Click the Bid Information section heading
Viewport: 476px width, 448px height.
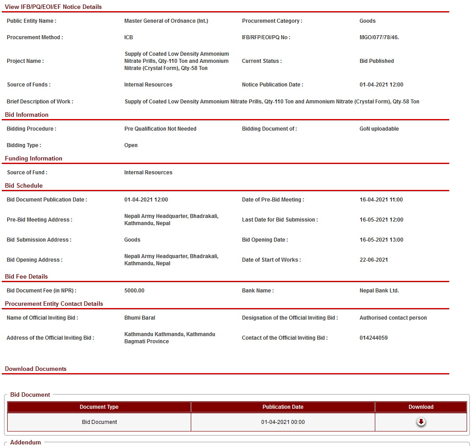27,115
